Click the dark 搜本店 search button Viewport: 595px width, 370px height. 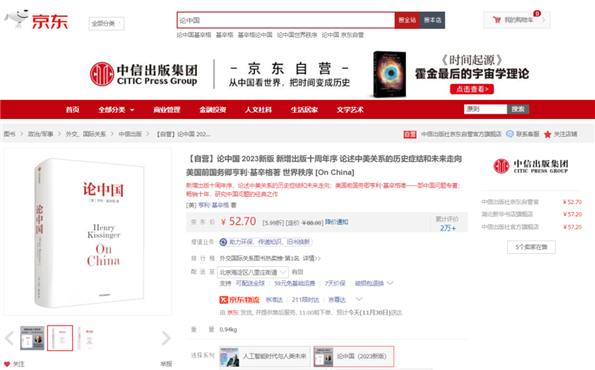[x=432, y=20]
